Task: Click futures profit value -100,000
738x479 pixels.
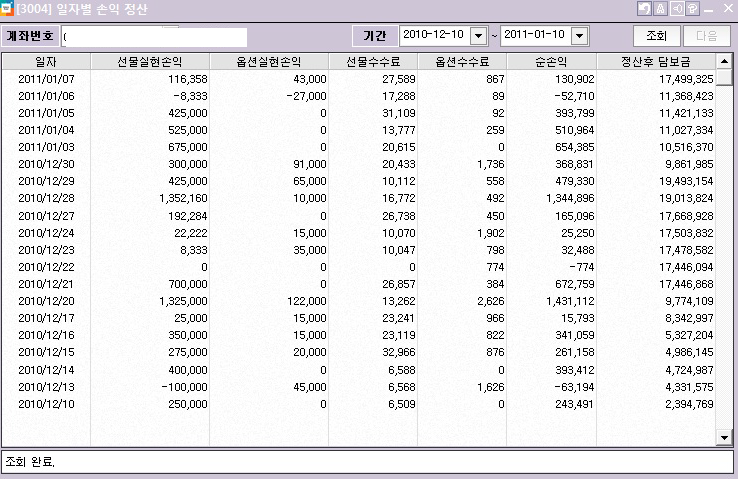Action: 184,387
